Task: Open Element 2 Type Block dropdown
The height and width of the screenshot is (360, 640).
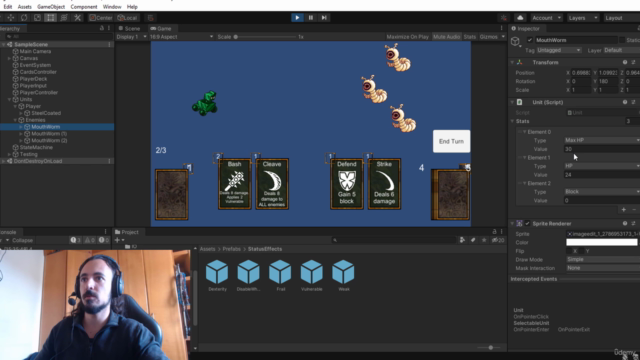Action: click(602, 191)
